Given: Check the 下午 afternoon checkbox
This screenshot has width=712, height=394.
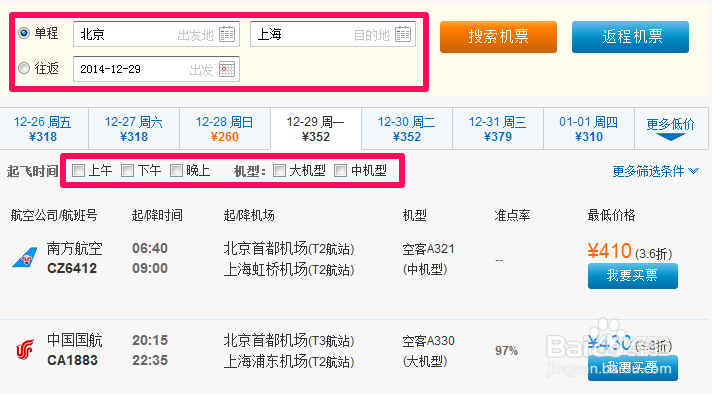Looking at the screenshot, I should [x=128, y=171].
